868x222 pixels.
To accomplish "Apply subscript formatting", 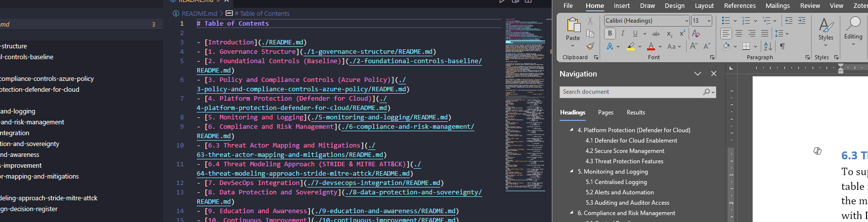I will [669, 34].
